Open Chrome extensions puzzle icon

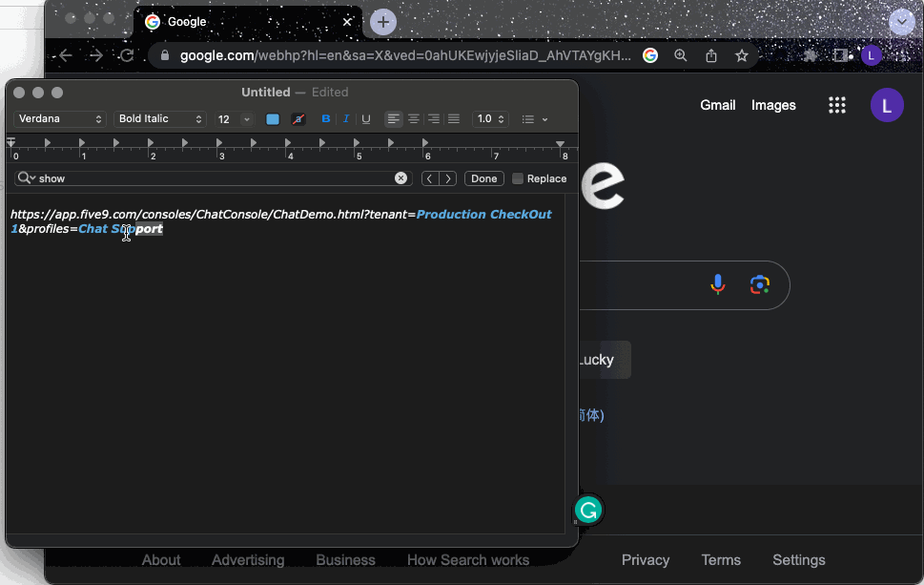point(811,55)
